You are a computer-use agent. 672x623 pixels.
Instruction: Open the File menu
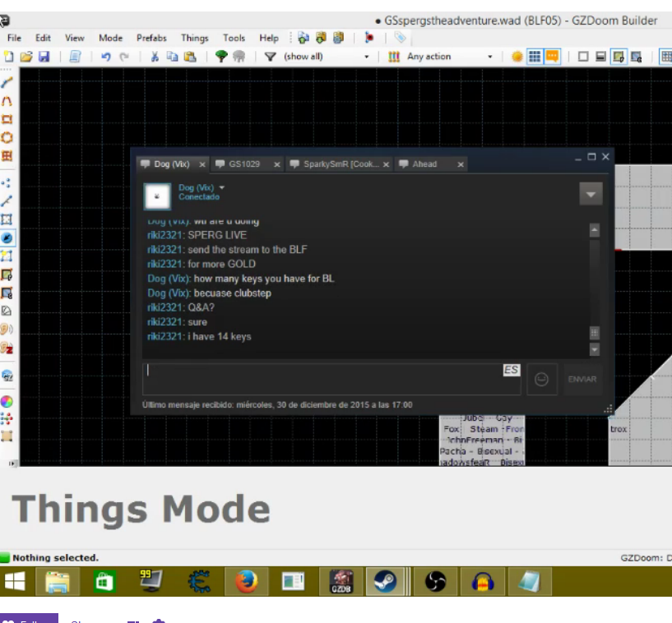click(14, 38)
